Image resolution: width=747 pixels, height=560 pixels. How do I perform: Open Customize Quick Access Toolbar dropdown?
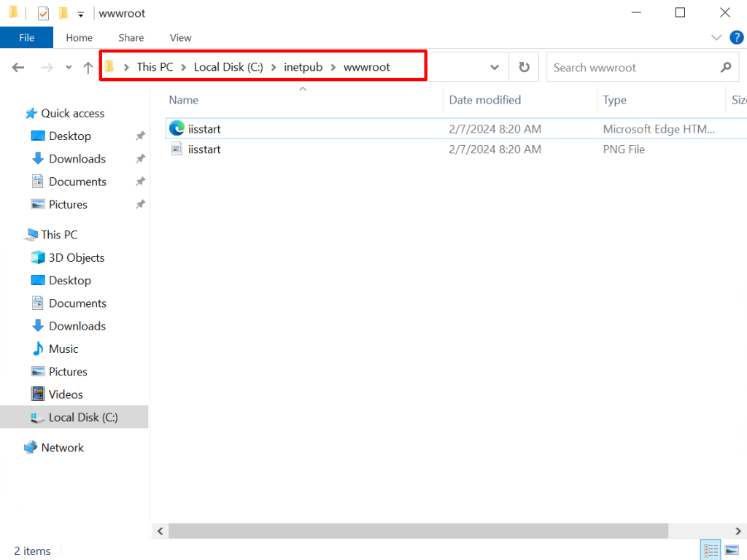pos(80,14)
